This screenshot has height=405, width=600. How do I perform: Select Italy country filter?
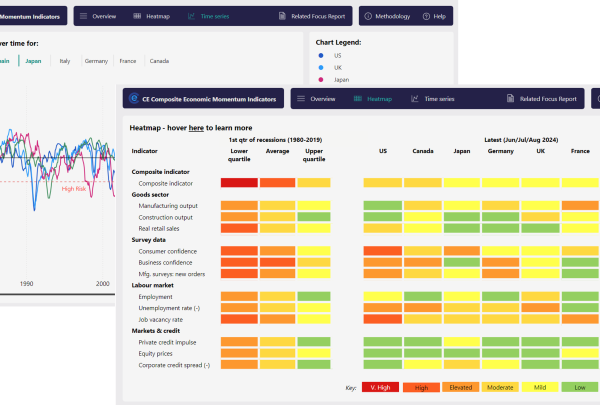(64, 61)
